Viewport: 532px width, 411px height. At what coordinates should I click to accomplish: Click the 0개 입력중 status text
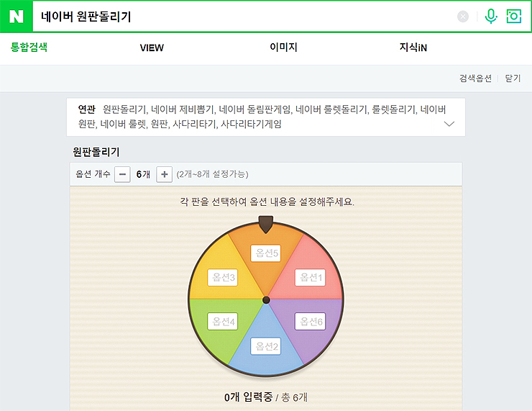tap(248, 397)
